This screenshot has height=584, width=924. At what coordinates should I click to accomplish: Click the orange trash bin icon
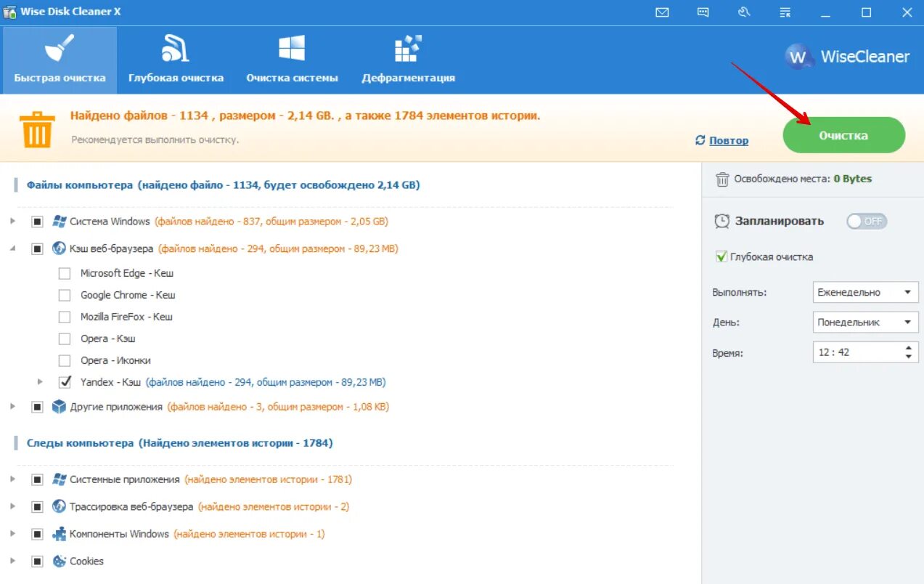[36, 129]
